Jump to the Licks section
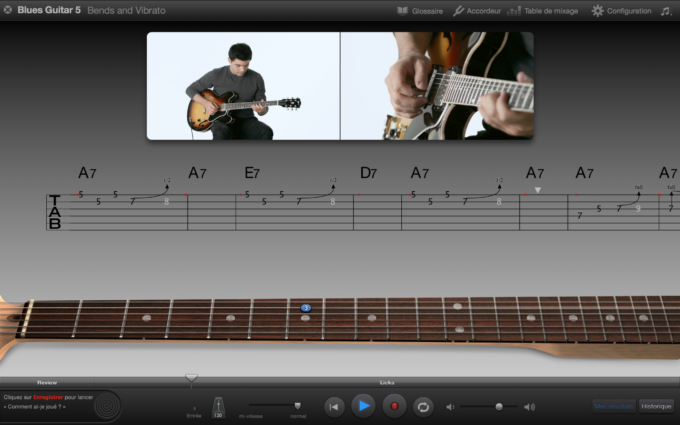Viewport: 680px width, 425px height. click(387, 382)
